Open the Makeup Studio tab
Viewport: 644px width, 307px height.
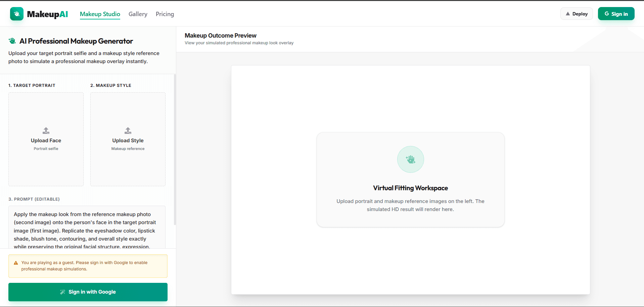click(x=100, y=14)
